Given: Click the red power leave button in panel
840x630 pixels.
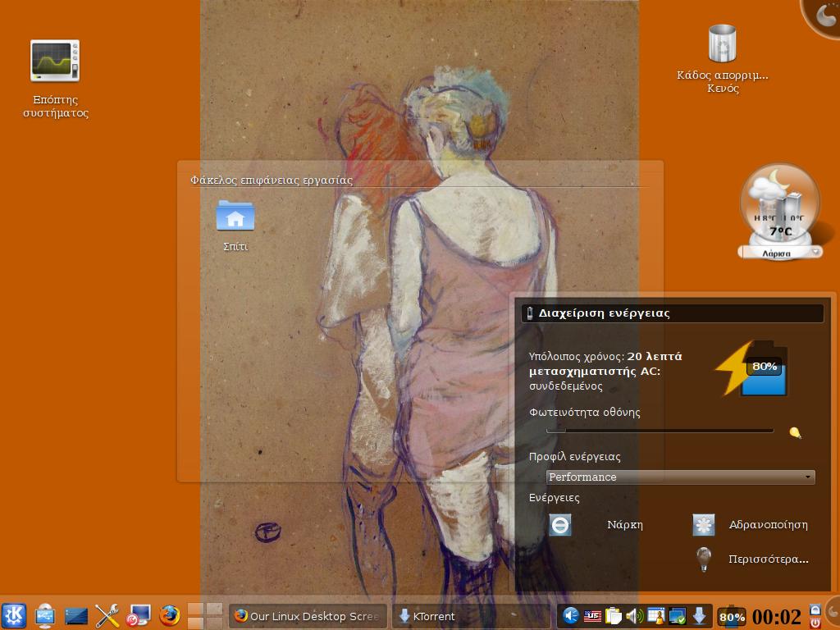Looking at the screenshot, I should pyautogui.click(x=815, y=623).
